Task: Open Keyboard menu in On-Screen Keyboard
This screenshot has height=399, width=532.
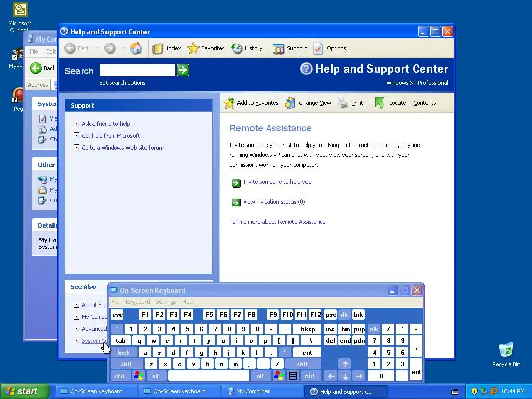Action: coord(137,302)
